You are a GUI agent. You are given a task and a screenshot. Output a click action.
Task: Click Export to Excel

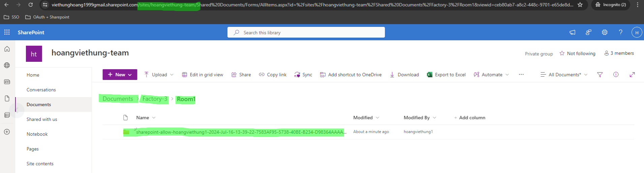coord(446,75)
